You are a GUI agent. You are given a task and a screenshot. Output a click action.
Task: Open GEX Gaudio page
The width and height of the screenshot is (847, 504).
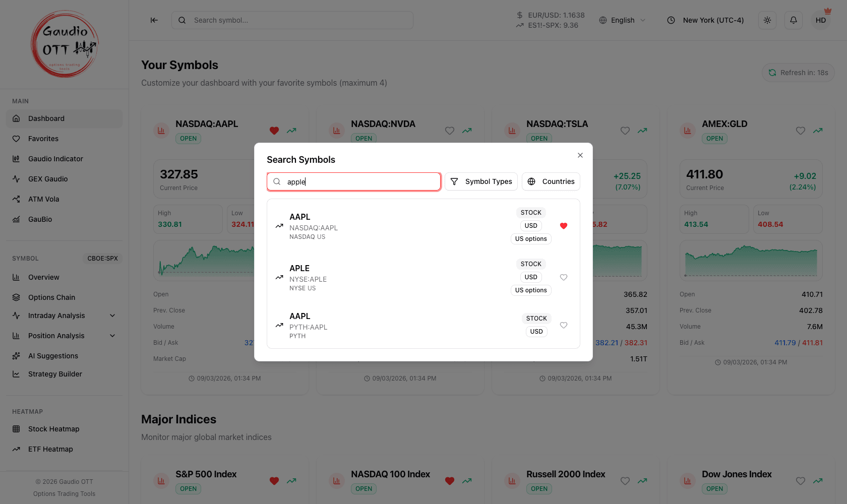tap(65, 179)
